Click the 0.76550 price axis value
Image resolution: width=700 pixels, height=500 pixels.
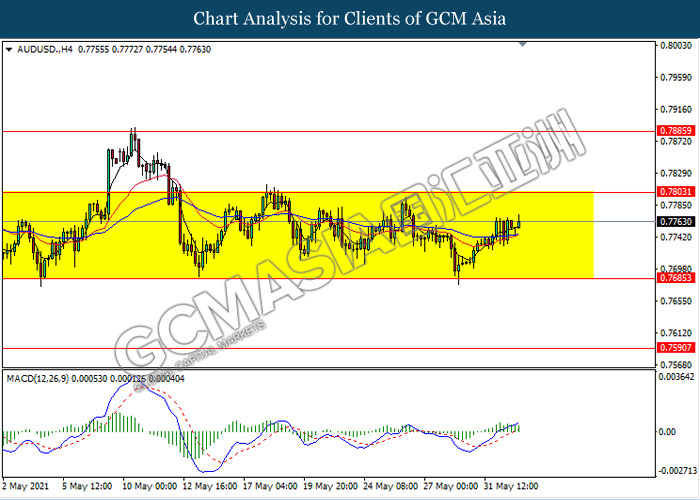click(676, 301)
